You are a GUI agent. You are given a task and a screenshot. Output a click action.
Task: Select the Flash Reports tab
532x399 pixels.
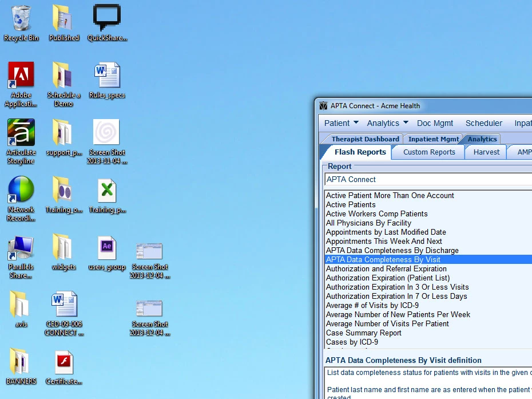pos(360,152)
